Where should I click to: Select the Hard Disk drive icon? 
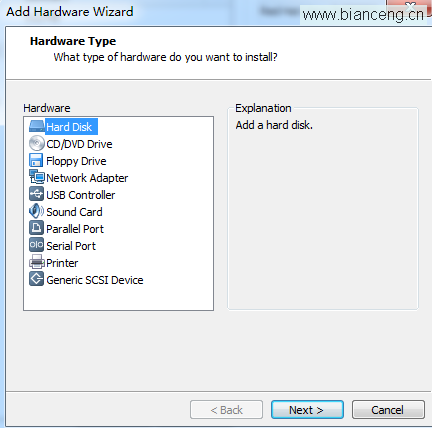(x=37, y=126)
